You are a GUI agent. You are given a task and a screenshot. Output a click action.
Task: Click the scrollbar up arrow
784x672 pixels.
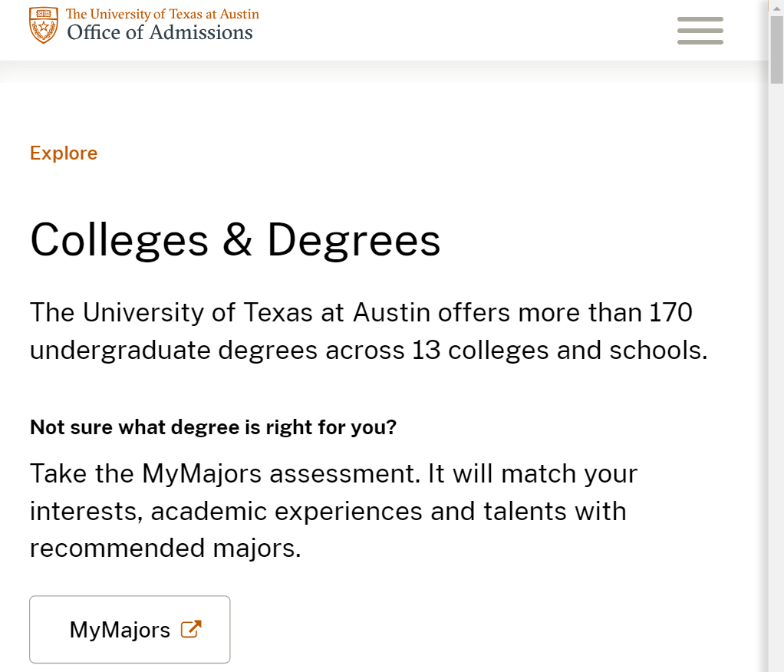tap(776, 7)
